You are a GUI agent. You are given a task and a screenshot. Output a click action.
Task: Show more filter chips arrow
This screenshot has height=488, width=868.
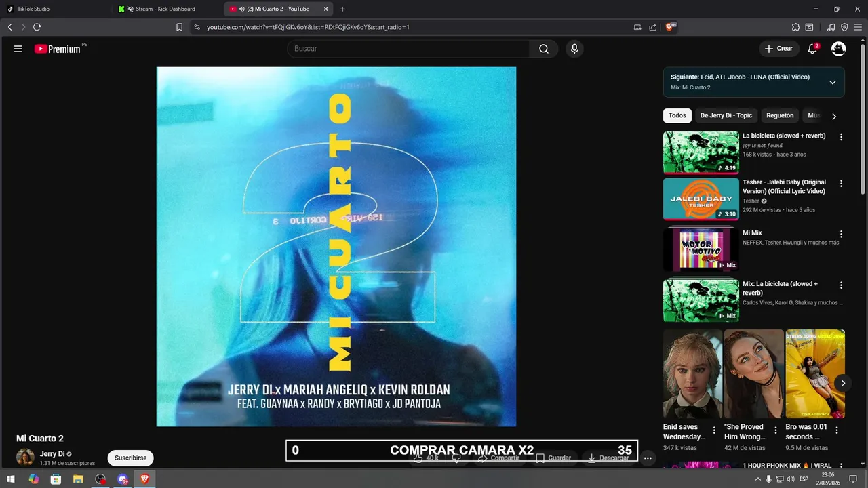834,116
